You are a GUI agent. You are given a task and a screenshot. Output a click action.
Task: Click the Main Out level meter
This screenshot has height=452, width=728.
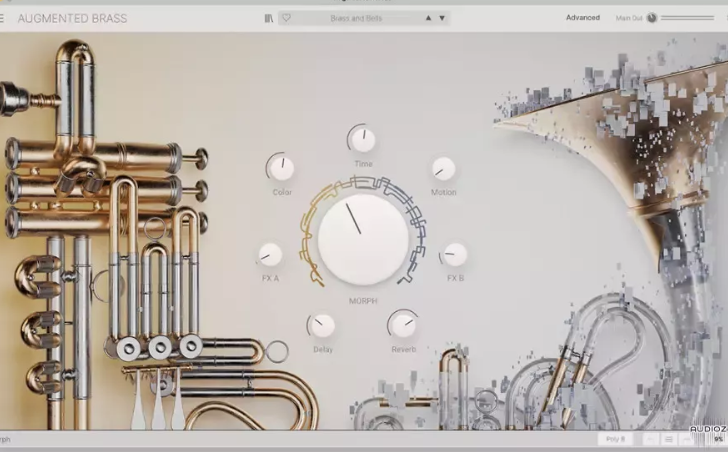(x=687, y=18)
